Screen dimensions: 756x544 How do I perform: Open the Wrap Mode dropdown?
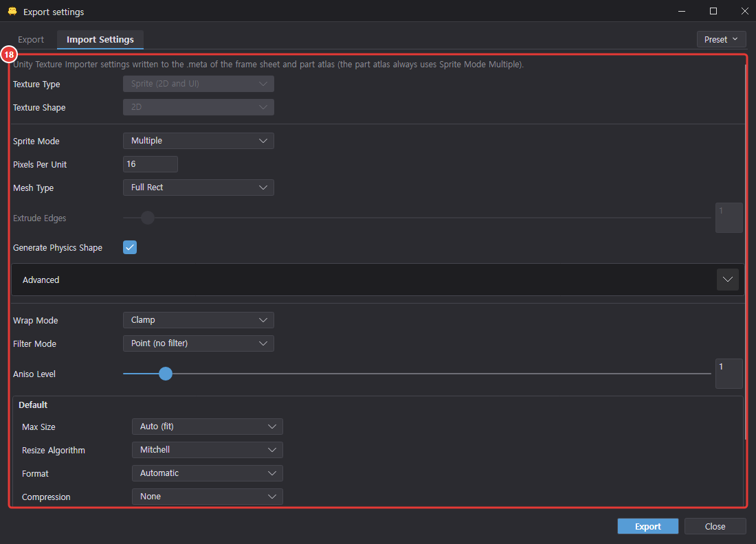(x=198, y=320)
